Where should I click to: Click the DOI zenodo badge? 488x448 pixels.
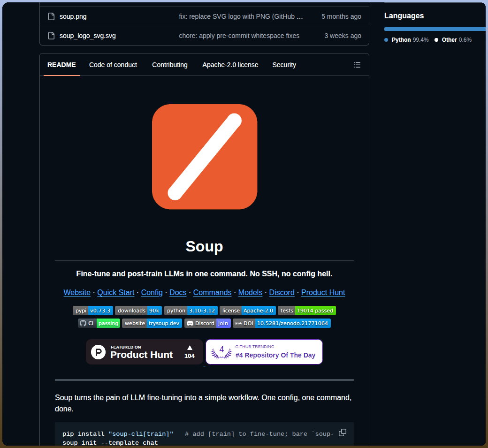(282, 323)
